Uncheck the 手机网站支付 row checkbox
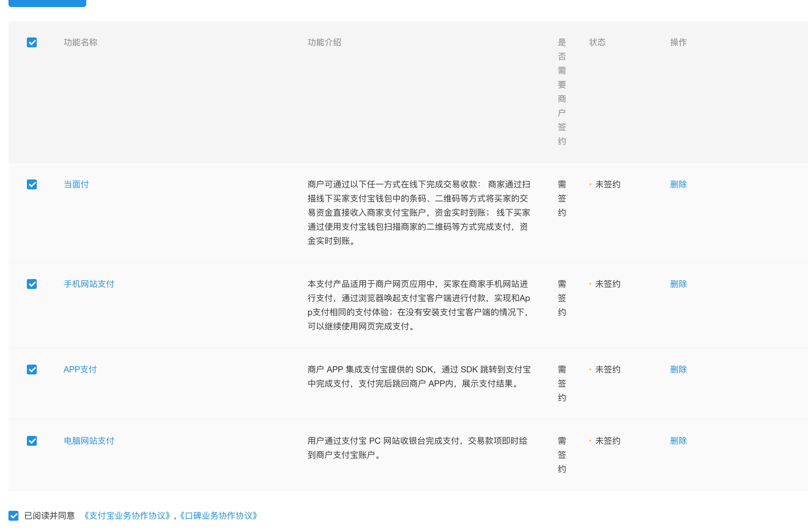Viewport: 808px width, 532px height. (31, 284)
